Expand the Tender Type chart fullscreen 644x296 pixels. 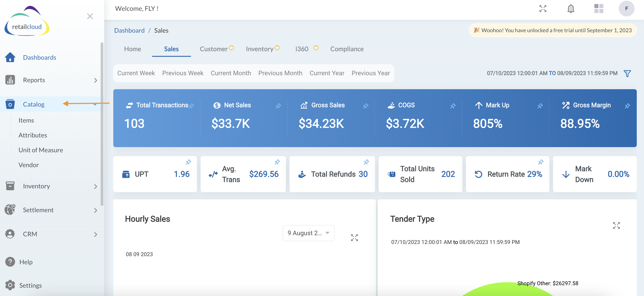616,225
